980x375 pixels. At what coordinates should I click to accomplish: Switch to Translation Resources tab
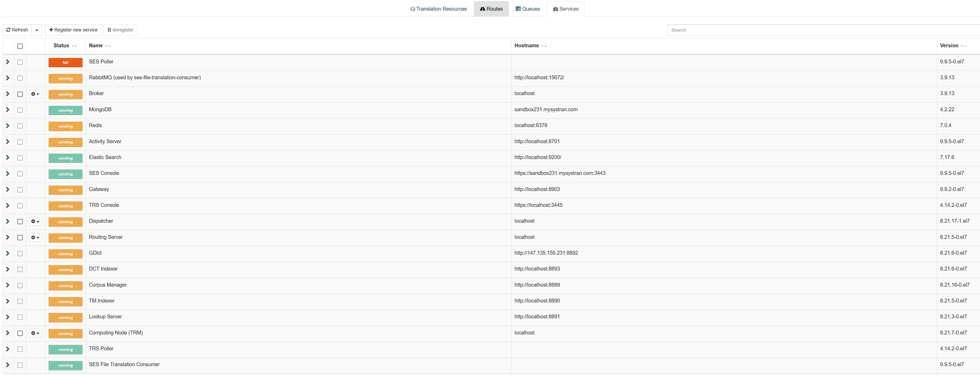[x=439, y=9]
